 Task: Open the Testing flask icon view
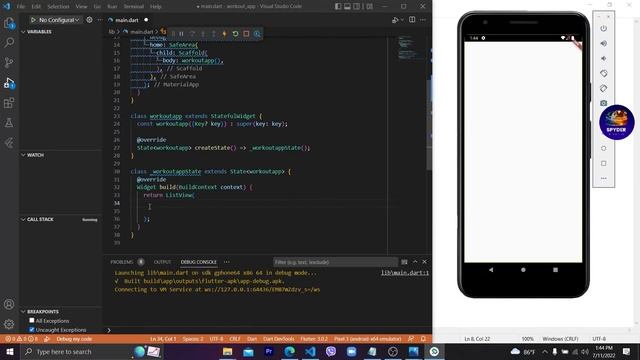[9, 123]
